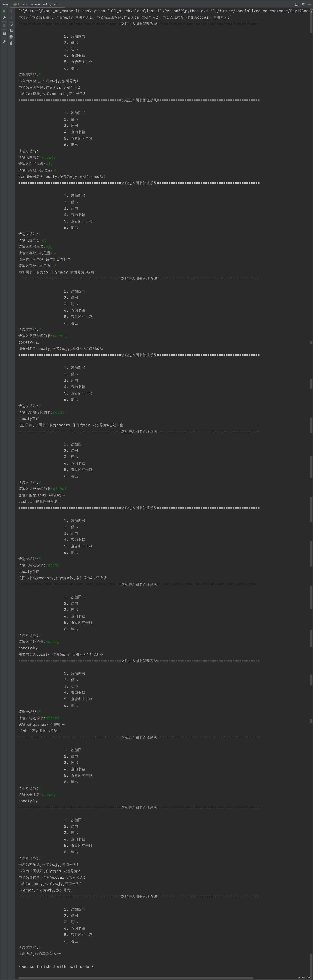
Task: Open Modify Run Configuration wrench icon
Action: [4, 17]
